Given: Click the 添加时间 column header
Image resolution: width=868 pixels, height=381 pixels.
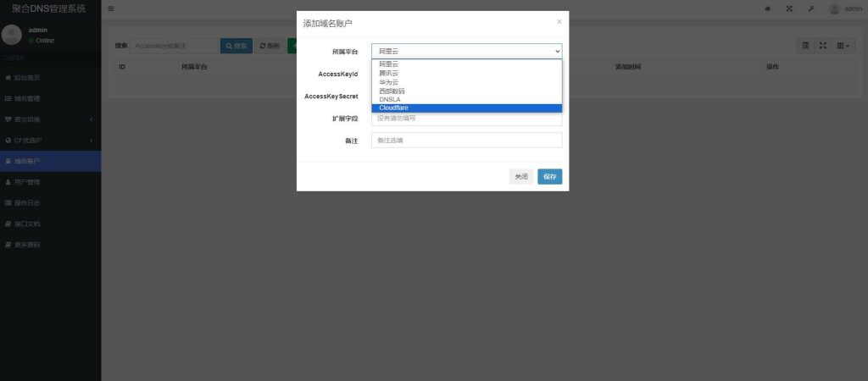Looking at the screenshot, I should point(628,67).
